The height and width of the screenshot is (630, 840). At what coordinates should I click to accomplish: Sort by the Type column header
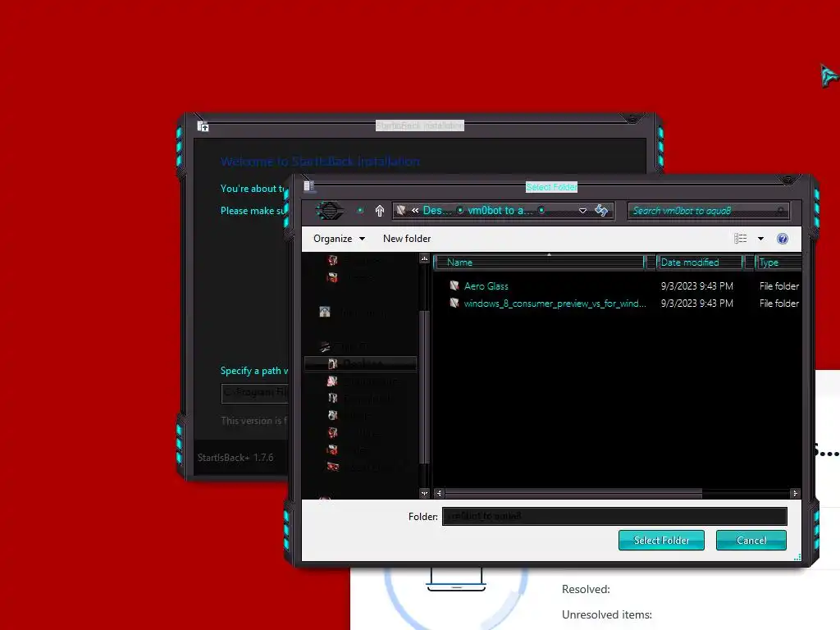(x=778, y=262)
